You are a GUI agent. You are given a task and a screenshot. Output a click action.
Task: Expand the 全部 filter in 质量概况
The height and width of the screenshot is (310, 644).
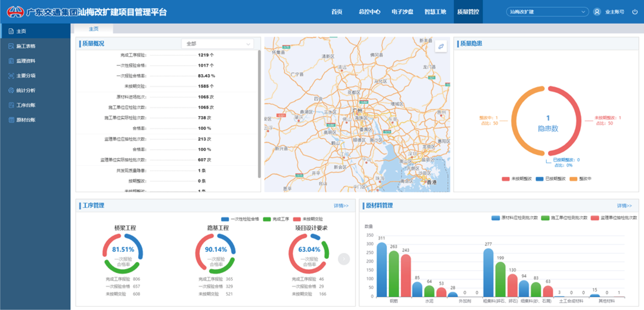[217, 44]
